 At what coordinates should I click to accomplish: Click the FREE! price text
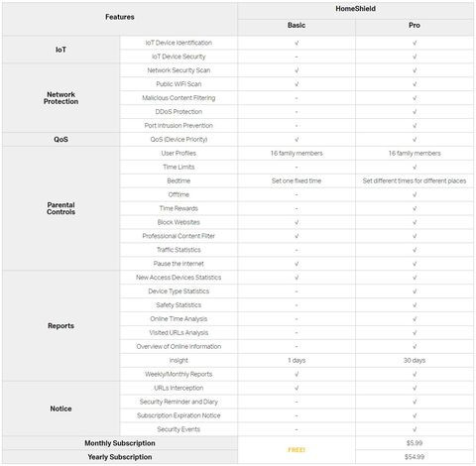click(x=297, y=450)
